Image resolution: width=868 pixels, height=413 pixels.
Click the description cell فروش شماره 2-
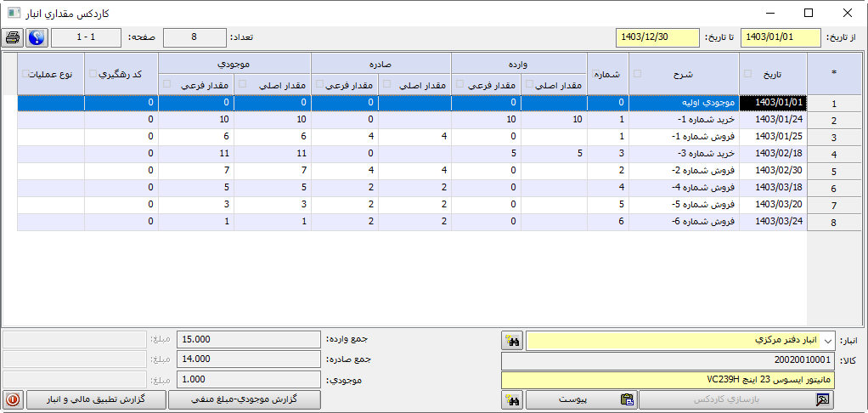point(684,172)
